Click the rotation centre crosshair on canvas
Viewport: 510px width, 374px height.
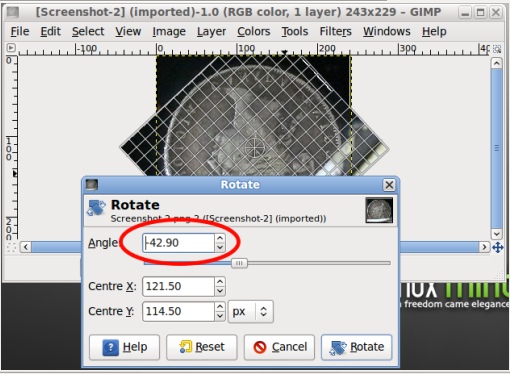tap(255, 147)
